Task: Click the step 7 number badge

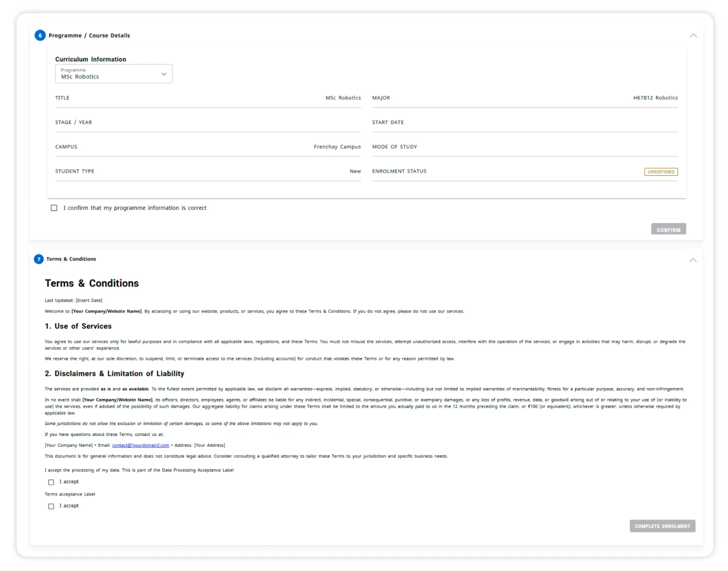Action: point(39,259)
